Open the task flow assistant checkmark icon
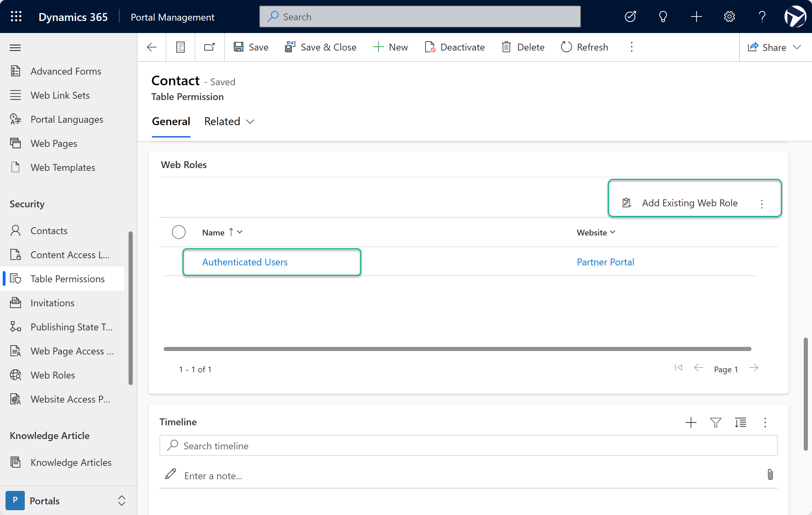 [630, 17]
